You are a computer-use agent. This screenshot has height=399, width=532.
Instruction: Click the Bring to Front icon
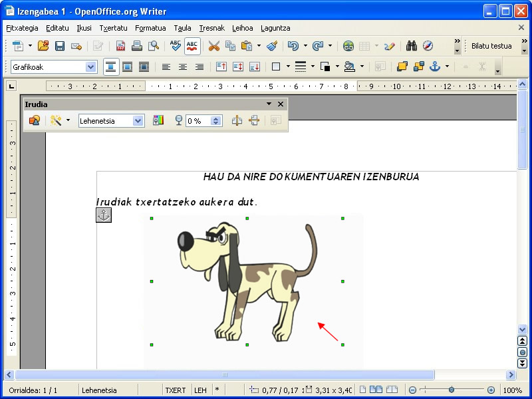coord(402,66)
